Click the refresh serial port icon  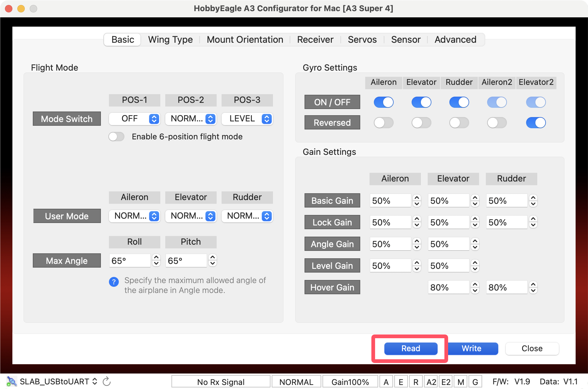(107, 381)
